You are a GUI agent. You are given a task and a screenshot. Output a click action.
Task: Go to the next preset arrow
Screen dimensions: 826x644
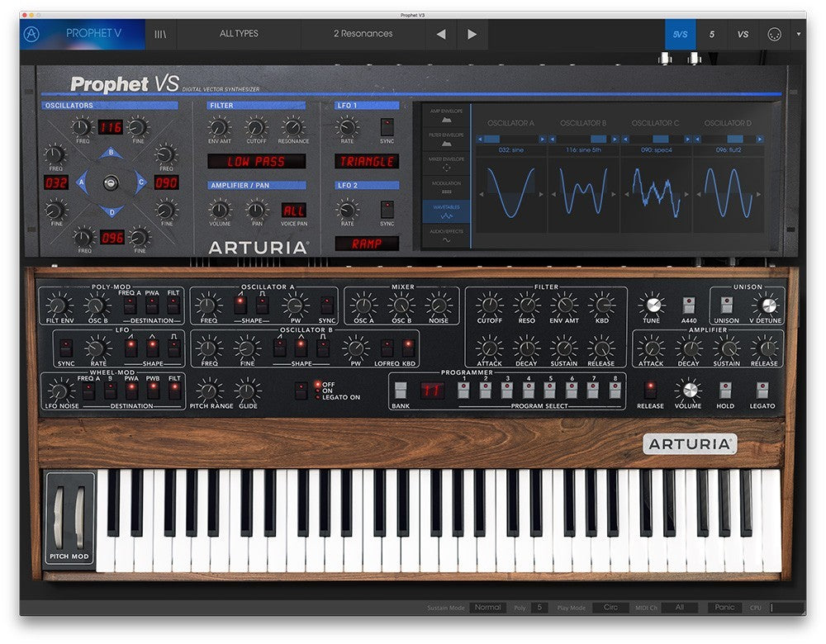(472, 34)
